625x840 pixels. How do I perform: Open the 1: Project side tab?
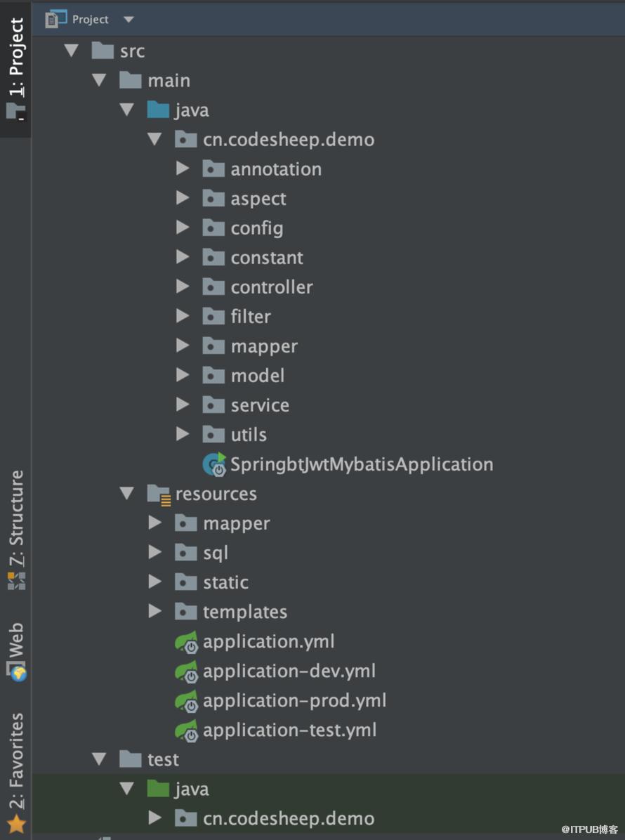coord(15,69)
